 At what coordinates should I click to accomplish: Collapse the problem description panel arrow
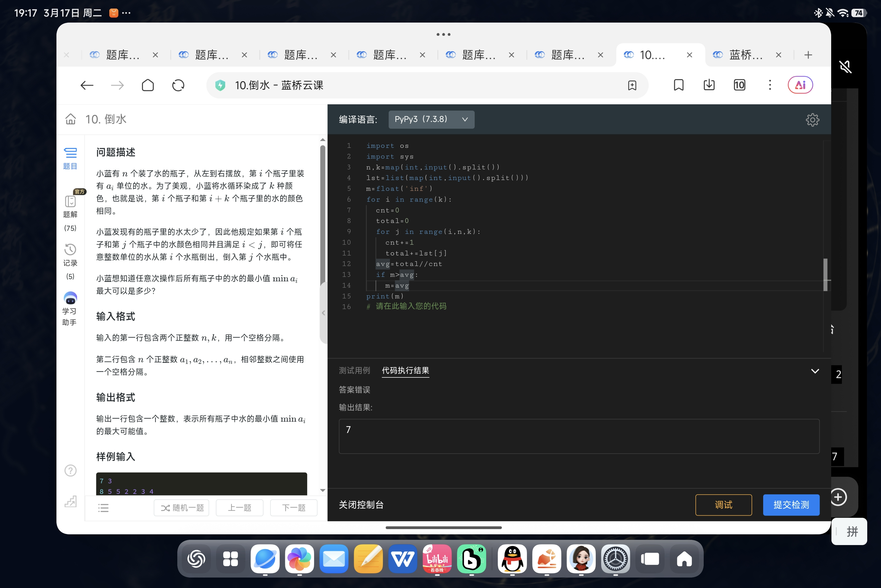(323, 313)
